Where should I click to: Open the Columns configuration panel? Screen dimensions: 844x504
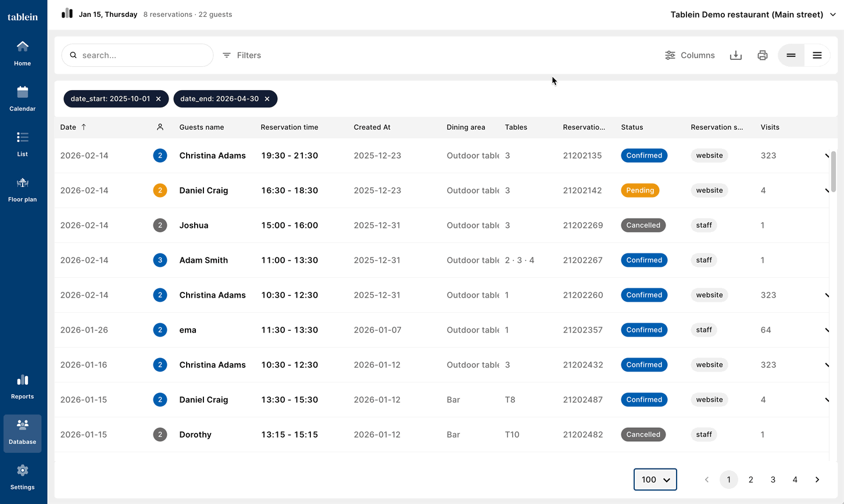pos(690,55)
